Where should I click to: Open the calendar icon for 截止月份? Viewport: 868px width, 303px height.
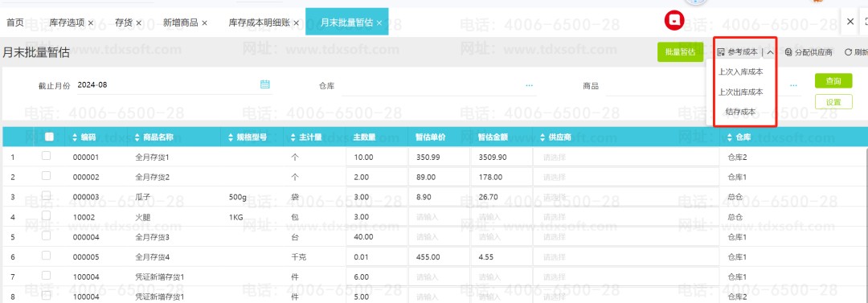[264, 84]
